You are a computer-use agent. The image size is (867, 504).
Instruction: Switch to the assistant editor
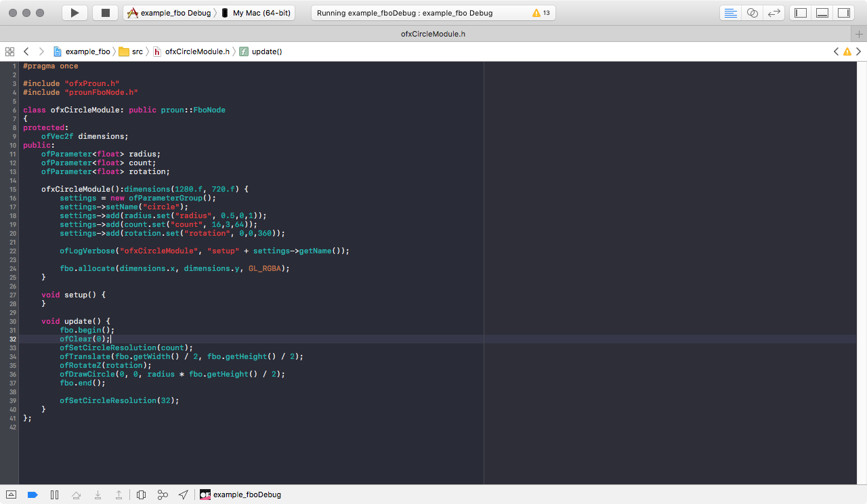tap(752, 13)
